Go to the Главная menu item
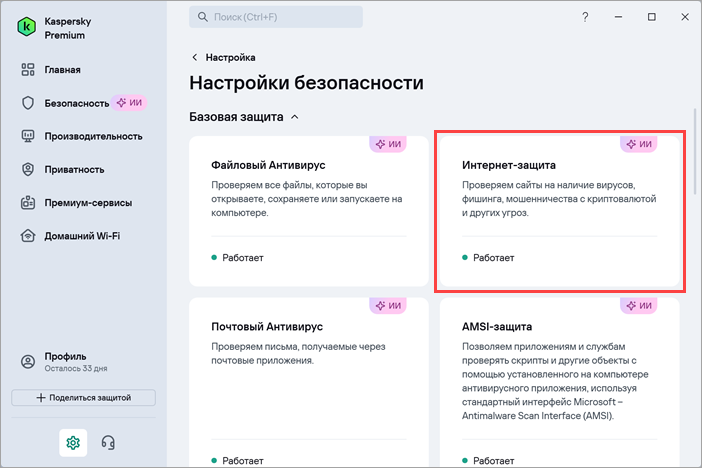Viewport: 702px width, 468px height. [x=62, y=70]
